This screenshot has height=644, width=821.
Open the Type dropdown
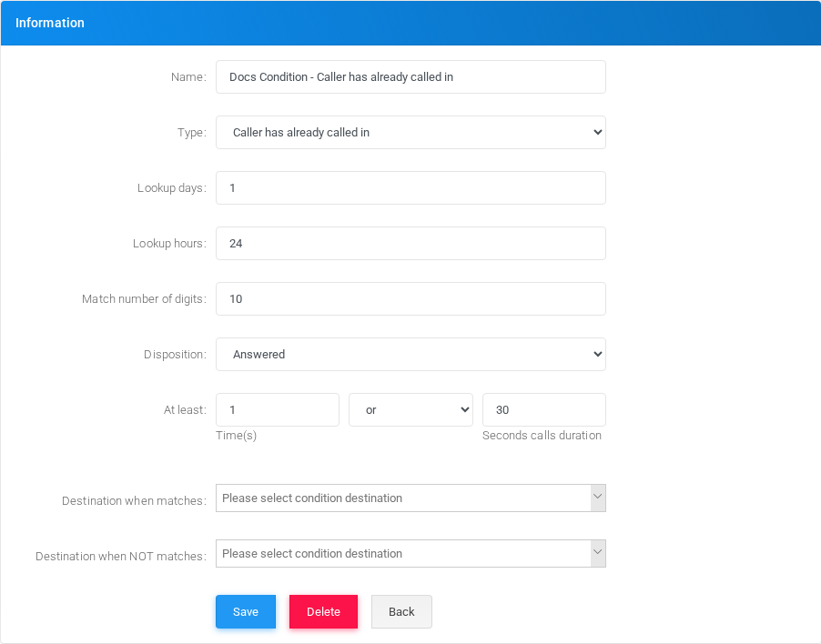pos(410,133)
